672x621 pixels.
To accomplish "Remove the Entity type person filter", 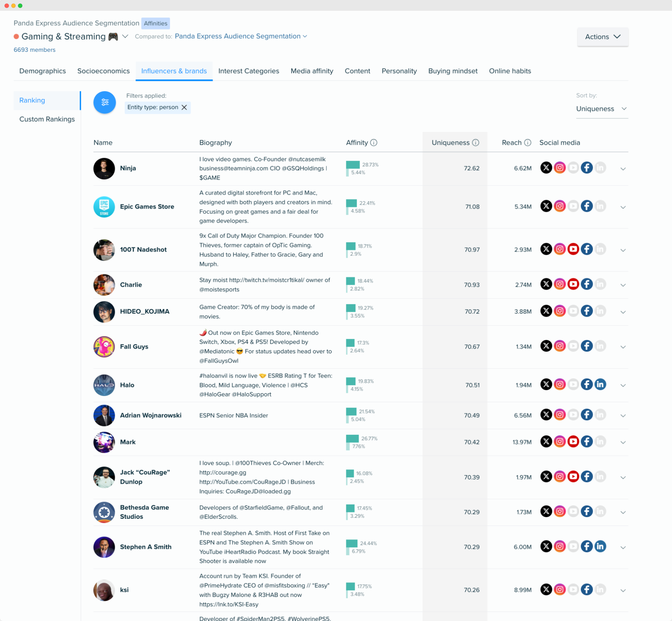I will click(185, 107).
